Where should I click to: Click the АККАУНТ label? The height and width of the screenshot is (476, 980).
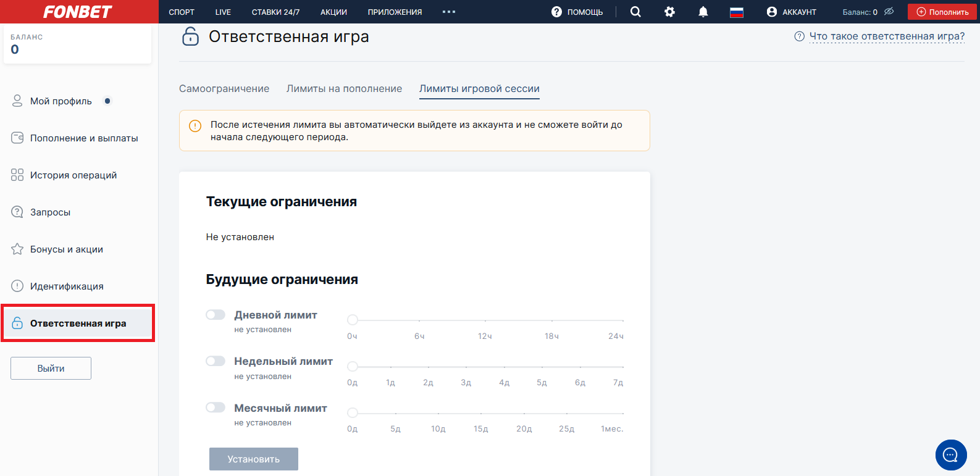[799, 12]
